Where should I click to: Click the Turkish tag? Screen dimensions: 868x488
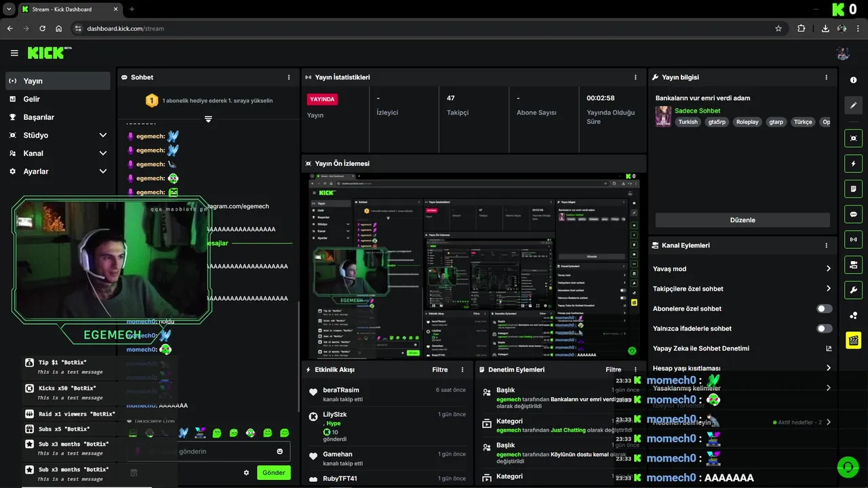coord(688,122)
